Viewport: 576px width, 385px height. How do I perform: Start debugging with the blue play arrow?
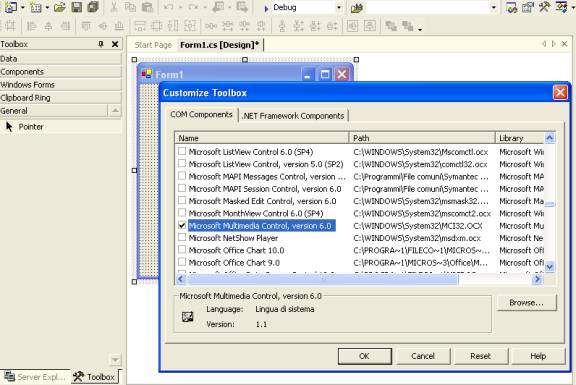pyautogui.click(x=266, y=8)
